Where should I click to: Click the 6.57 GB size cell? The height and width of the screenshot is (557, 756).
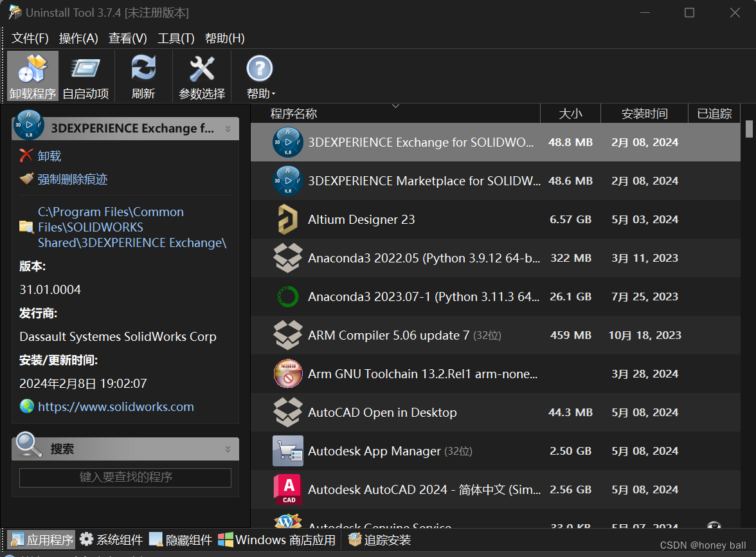tap(570, 219)
